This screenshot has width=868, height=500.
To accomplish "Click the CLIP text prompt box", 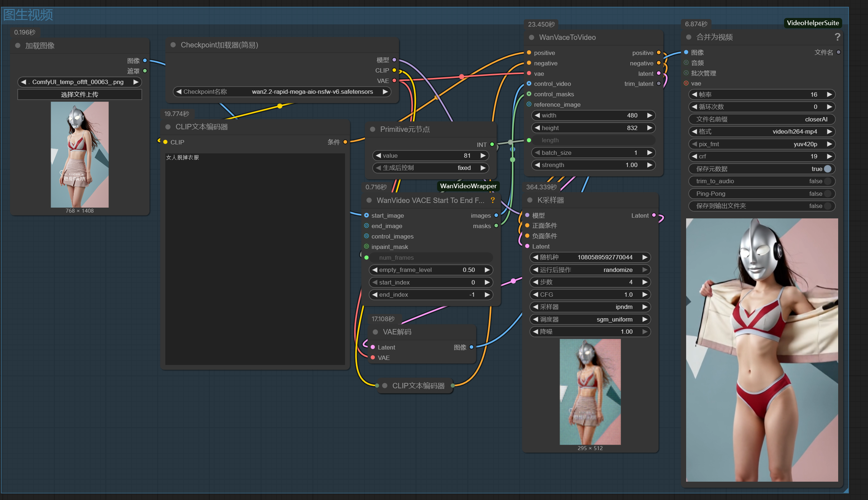I will tap(255, 259).
